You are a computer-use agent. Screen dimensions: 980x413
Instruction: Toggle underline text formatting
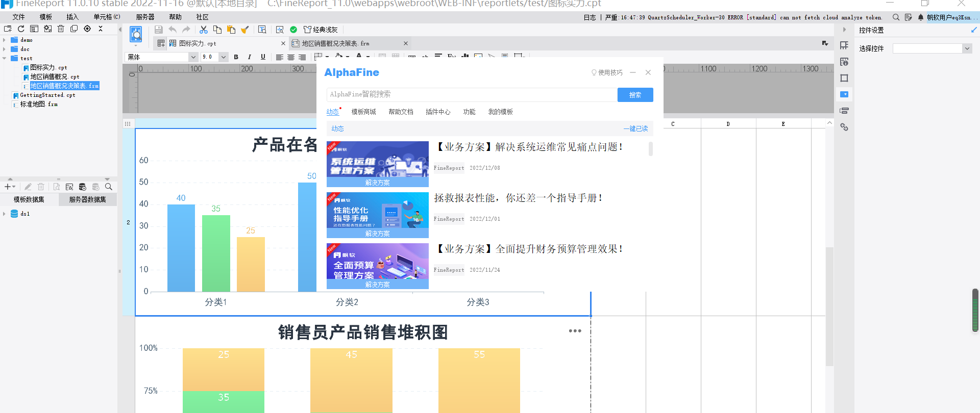[x=263, y=57]
